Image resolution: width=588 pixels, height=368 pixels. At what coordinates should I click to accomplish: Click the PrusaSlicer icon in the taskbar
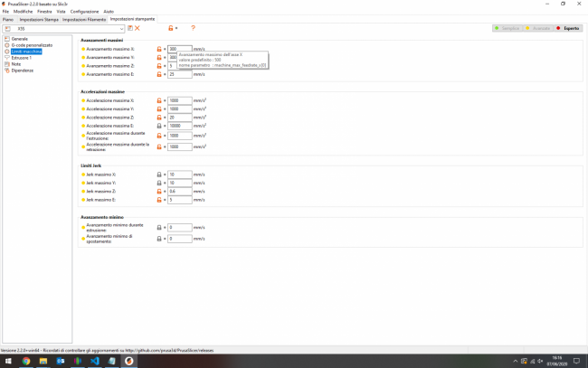coord(129,361)
